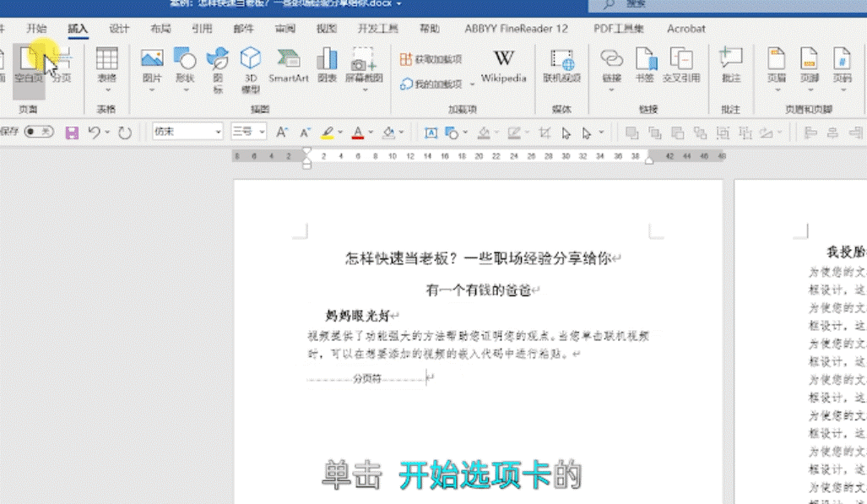Toggle the AutoSave switch

38,132
